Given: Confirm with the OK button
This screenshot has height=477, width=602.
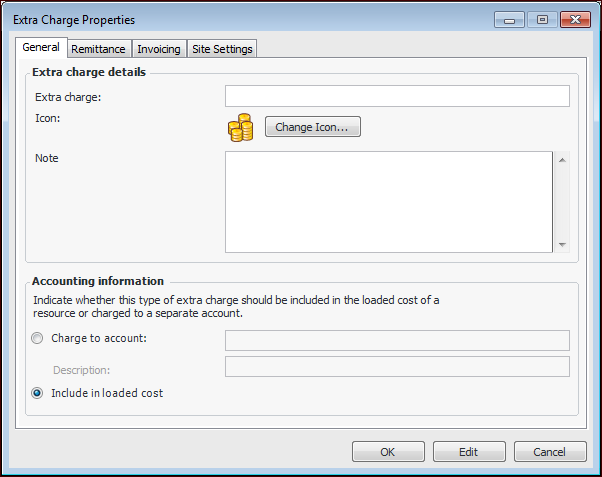Looking at the screenshot, I should click(388, 452).
